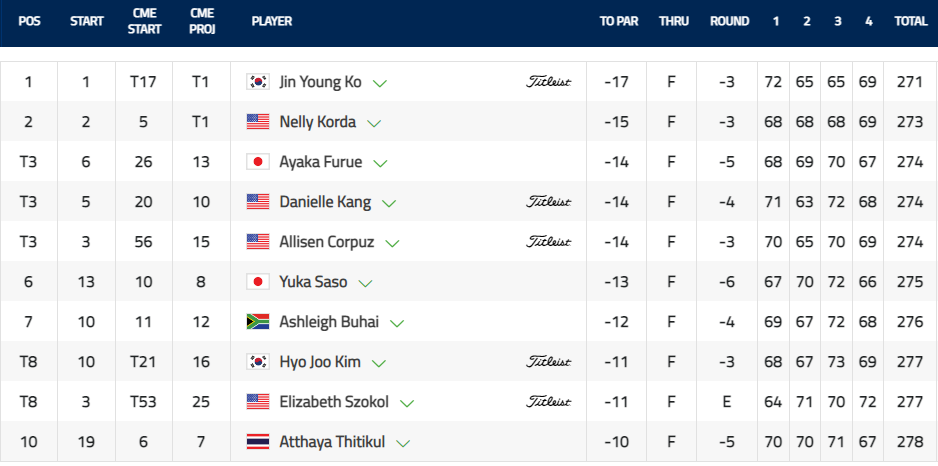
Task: Expand Allisen Corpuz's row chevron
Action: coord(392,243)
